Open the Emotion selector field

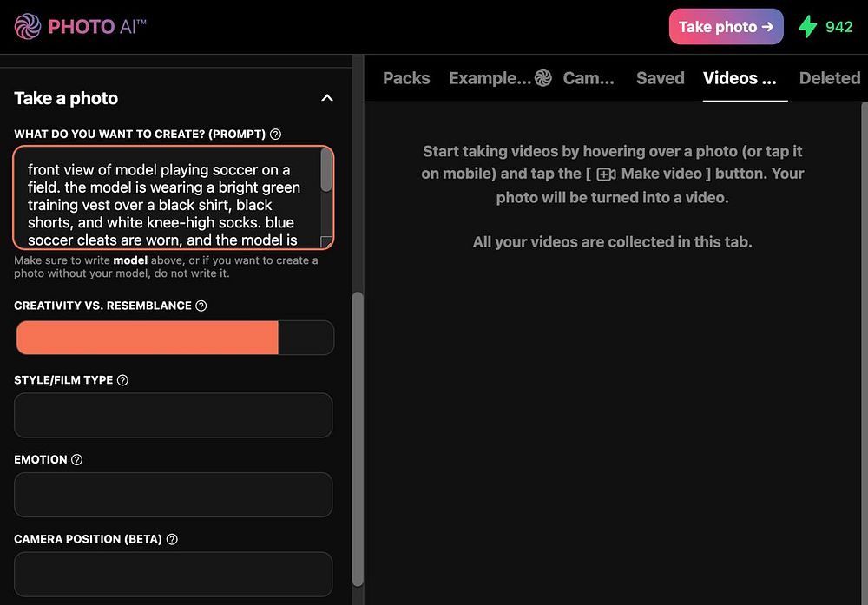(174, 495)
